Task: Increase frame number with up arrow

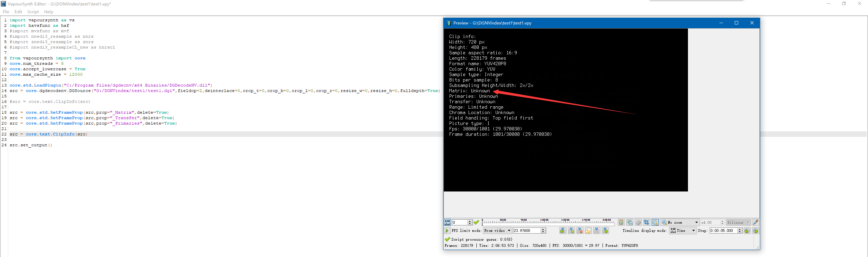Action: click(x=470, y=221)
